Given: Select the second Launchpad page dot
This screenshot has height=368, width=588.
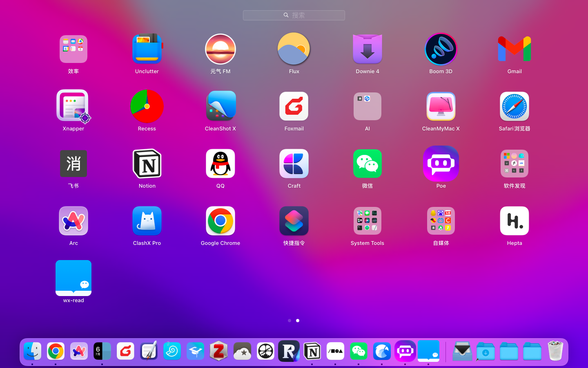Looking at the screenshot, I should coord(298,321).
